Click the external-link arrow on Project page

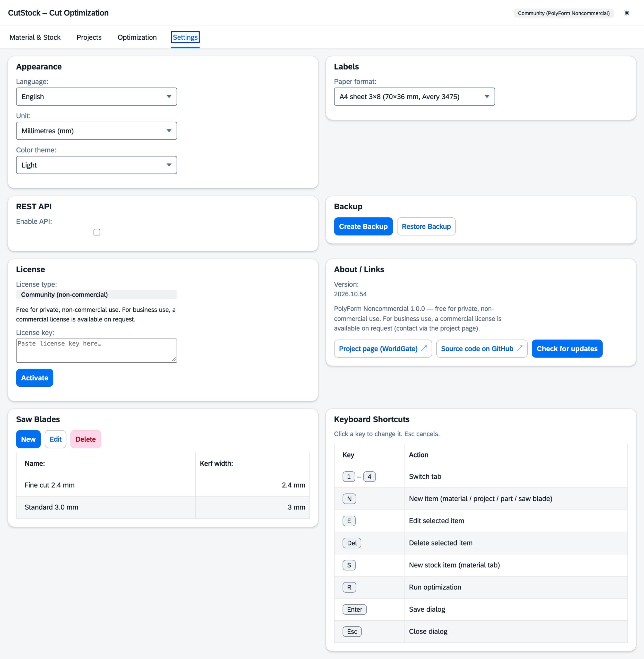pos(424,348)
